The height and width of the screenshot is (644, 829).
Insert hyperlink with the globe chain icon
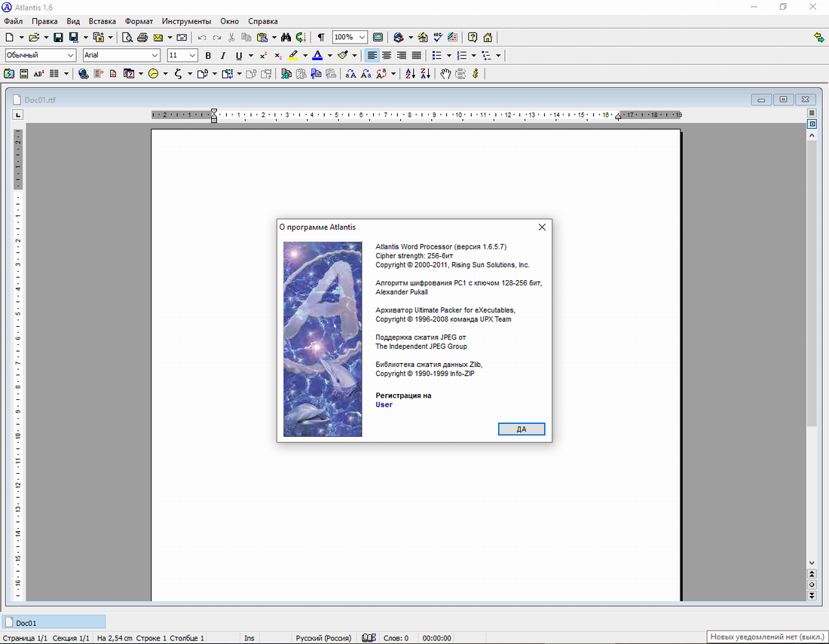(x=83, y=74)
